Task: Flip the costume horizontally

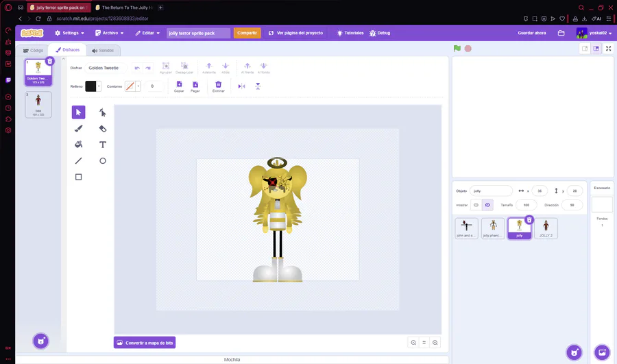Action: [241, 86]
